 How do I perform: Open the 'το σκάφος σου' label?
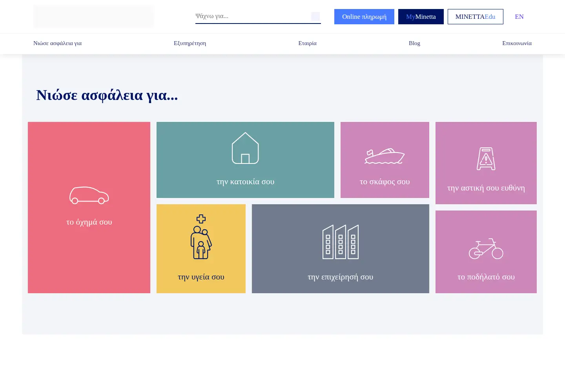click(385, 181)
